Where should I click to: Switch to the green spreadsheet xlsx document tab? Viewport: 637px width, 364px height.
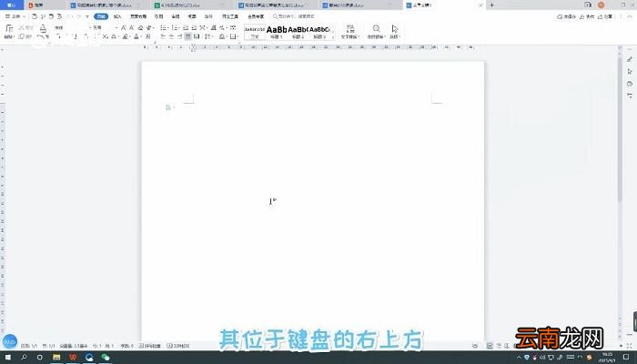click(191, 5)
